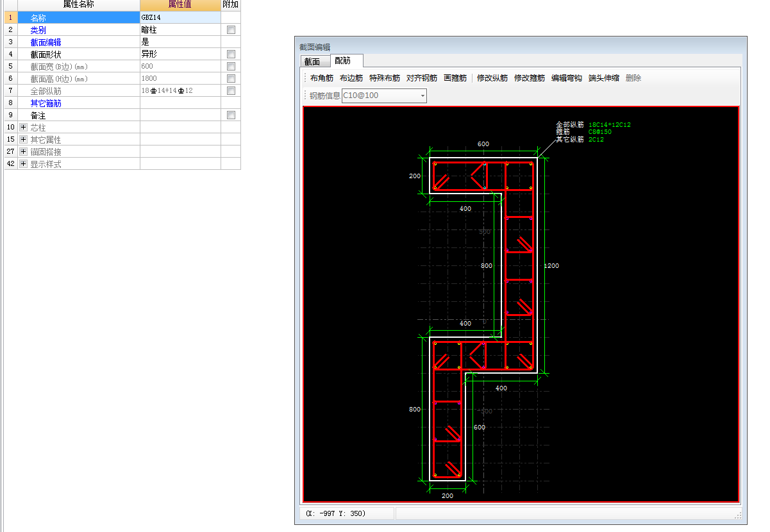Toggle the 附加 checkbox for 全部纵筋
The width and height of the screenshot is (770, 532).
pyautogui.click(x=231, y=90)
